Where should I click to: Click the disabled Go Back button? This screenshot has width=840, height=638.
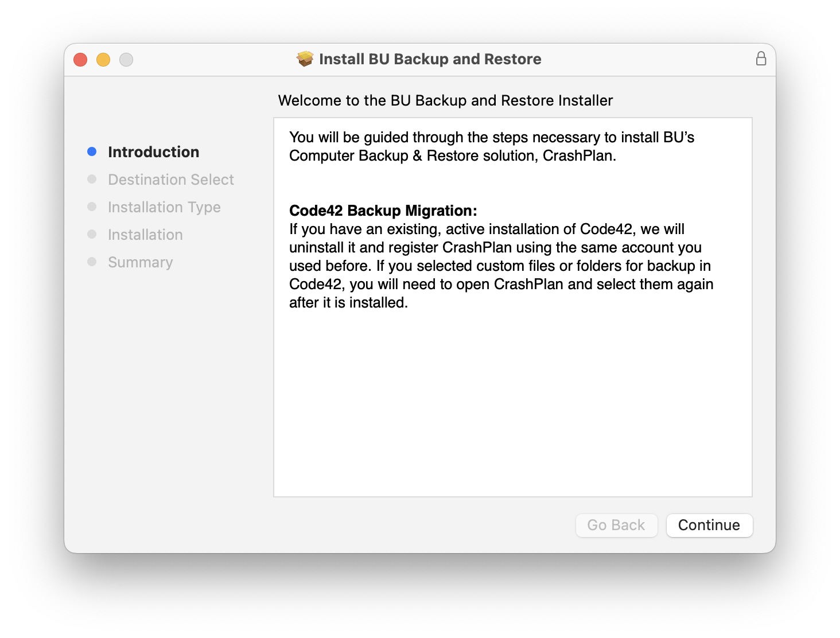pyautogui.click(x=616, y=525)
